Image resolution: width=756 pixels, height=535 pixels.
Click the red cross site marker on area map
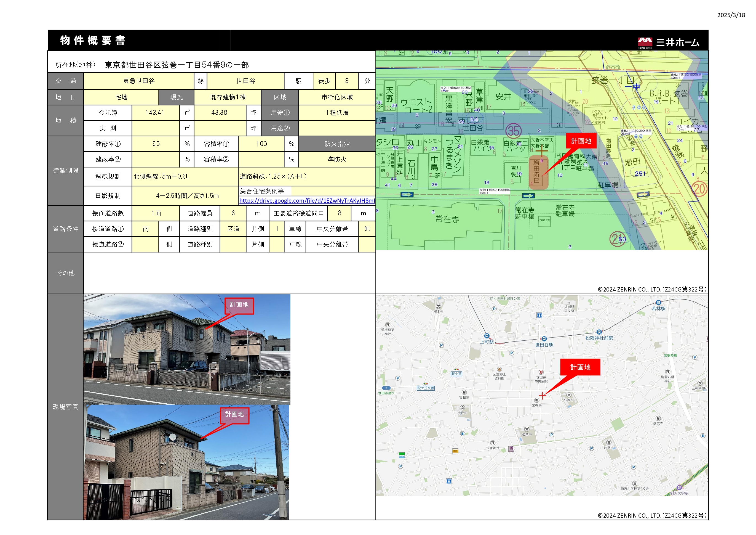coord(542,395)
